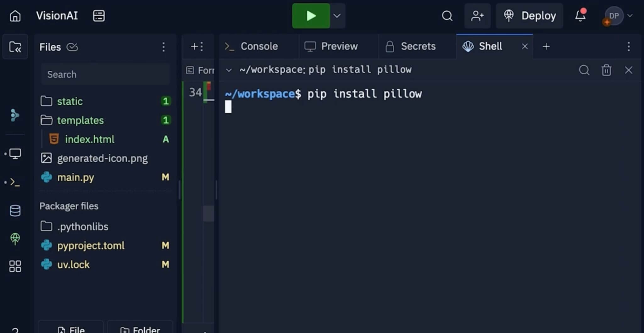Open the notifications bell

click(x=580, y=16)
